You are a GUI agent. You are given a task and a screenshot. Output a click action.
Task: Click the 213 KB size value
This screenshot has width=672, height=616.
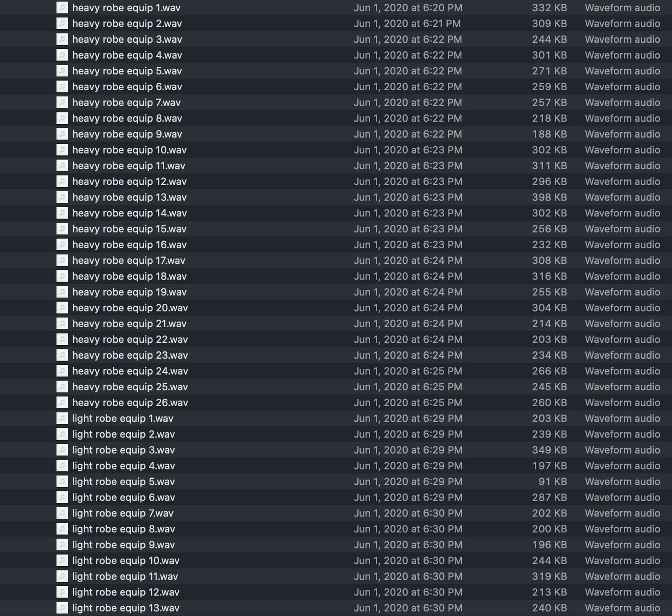(549, 592)
